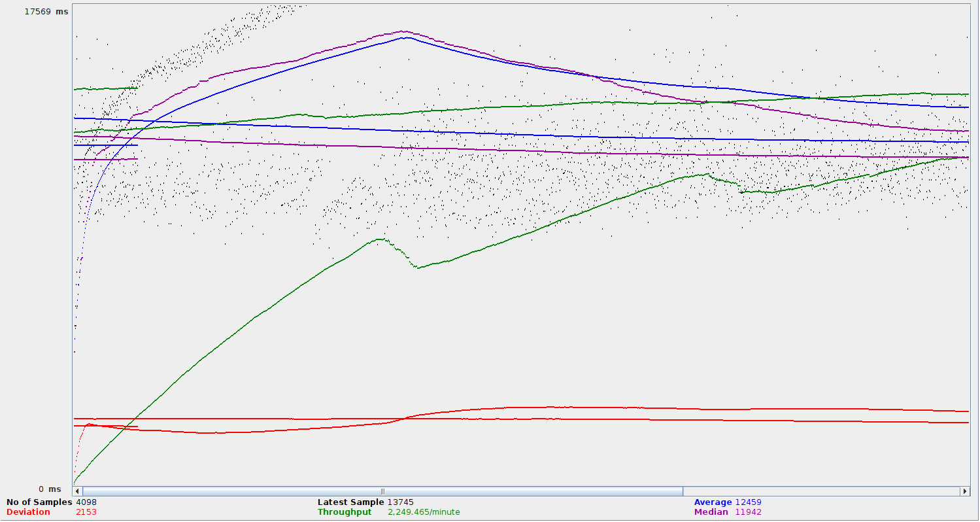Click the scrollbar right arrow button

tap(964, 491)
